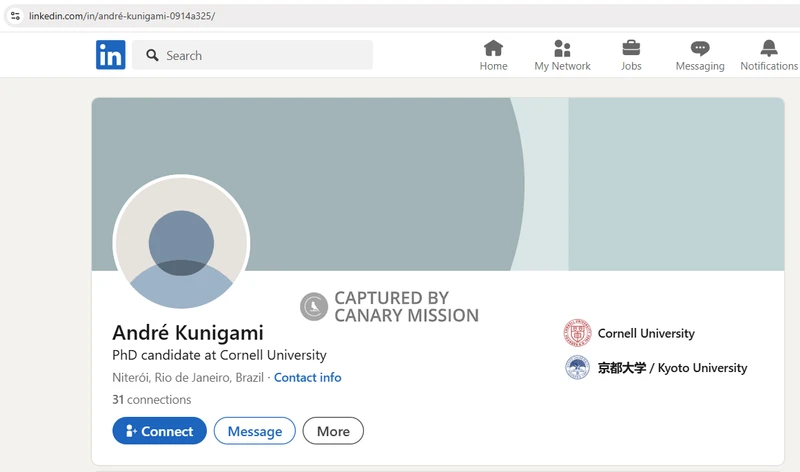
Task: Open the Messaging navigation item
Action: pos(700,56)
